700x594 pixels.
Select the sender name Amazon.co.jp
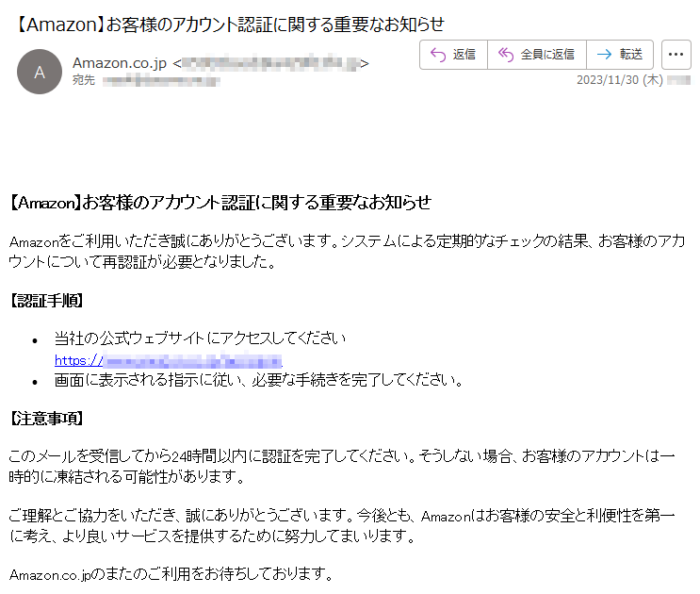tap(120, 63)
